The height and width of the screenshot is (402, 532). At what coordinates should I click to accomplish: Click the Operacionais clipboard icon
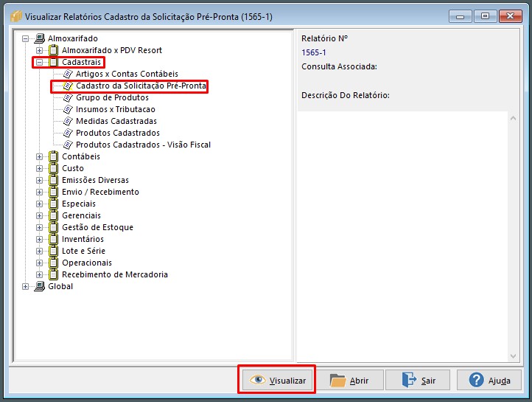pyautogui.click(x=53, y=263)
